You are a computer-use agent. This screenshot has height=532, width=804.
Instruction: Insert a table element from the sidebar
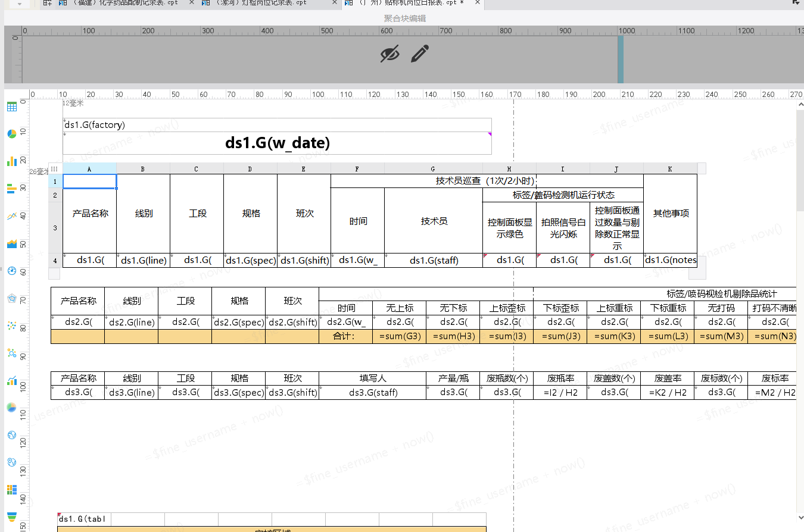[x=11, y=107]
